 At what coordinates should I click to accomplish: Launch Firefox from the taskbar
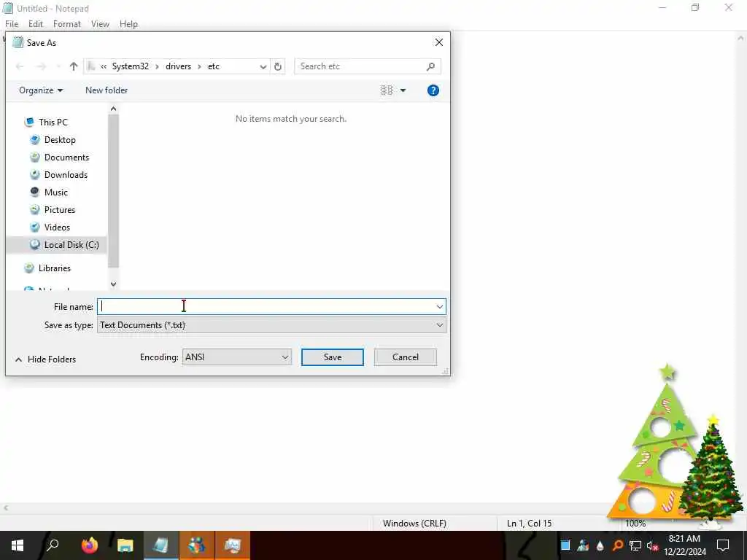coord(89,545)
